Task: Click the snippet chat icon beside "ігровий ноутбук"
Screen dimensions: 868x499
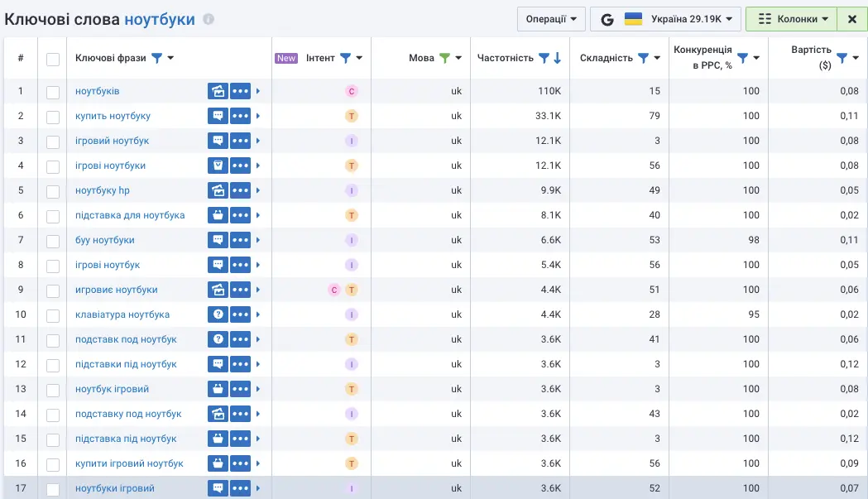Action: [x=217, y=141]
